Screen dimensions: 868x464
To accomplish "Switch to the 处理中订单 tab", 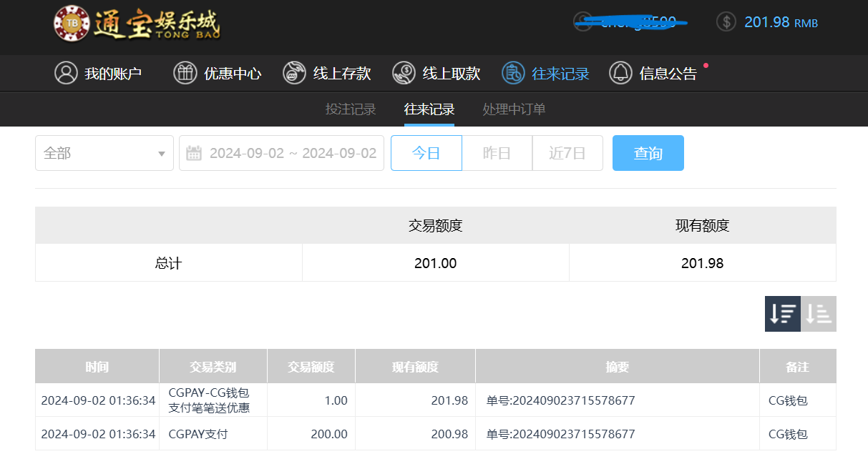I will [x=513, y=110].
